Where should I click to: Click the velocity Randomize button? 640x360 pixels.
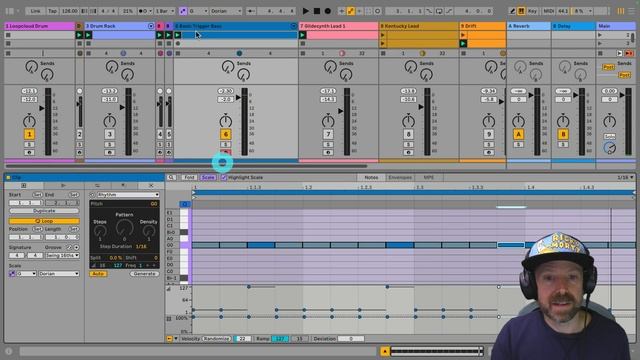point(217,338)
